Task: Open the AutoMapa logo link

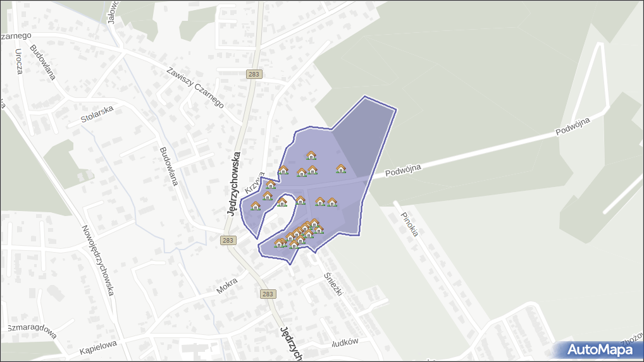Action: coord(599,349)
